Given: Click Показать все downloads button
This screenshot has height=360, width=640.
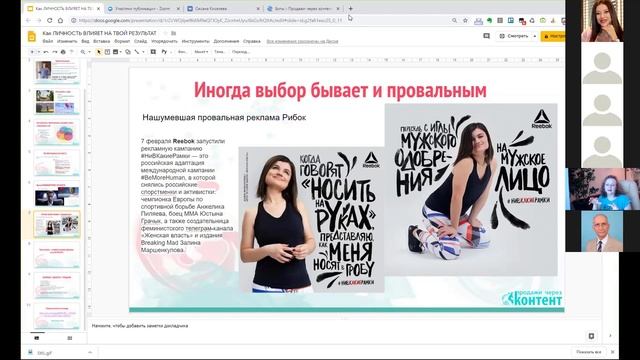Looking at the screenshot, I should tap(588, 352).
